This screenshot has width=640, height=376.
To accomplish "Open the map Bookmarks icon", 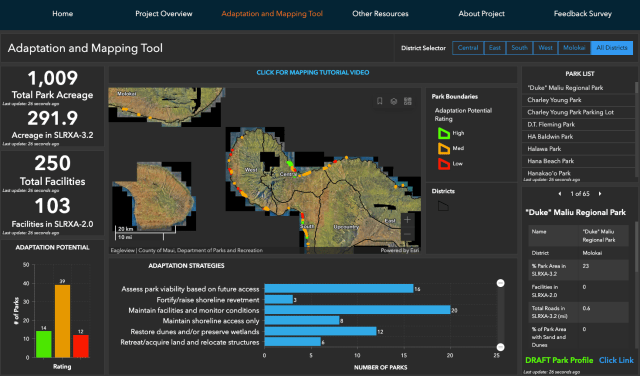I will coord(380,101).
